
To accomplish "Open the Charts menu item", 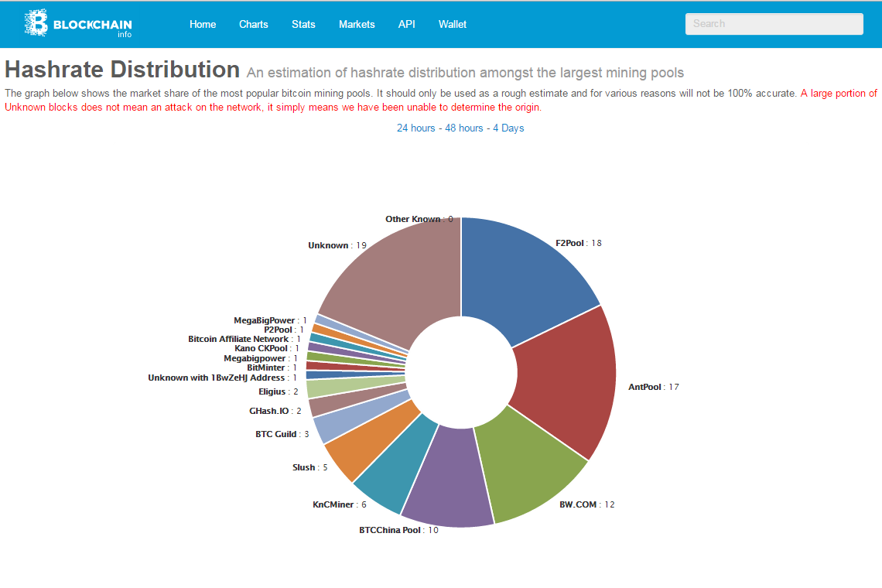I will click(x=253, y=24).
